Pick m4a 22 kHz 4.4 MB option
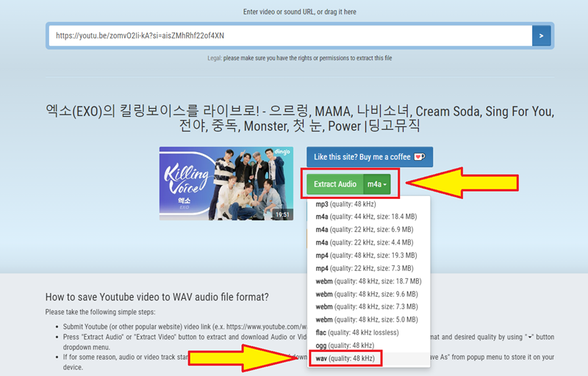Viewport: 588px width, 376px height. tap(363, 242)
